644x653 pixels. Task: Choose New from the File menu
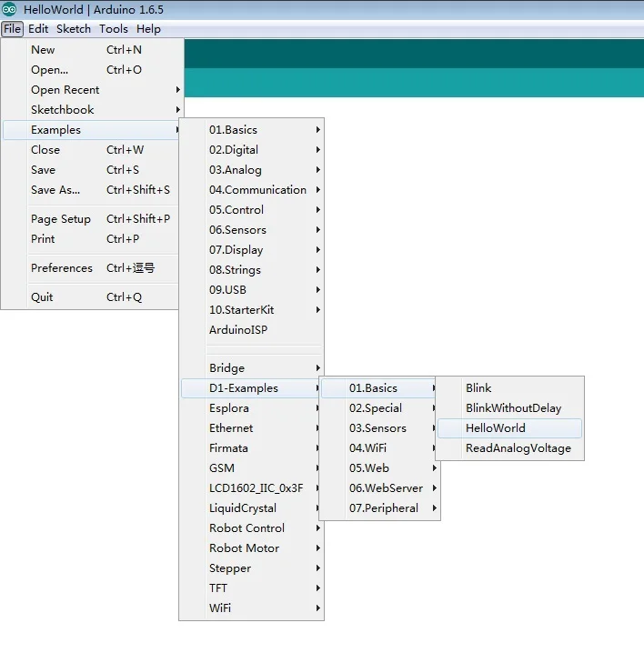tap(93, 49)
